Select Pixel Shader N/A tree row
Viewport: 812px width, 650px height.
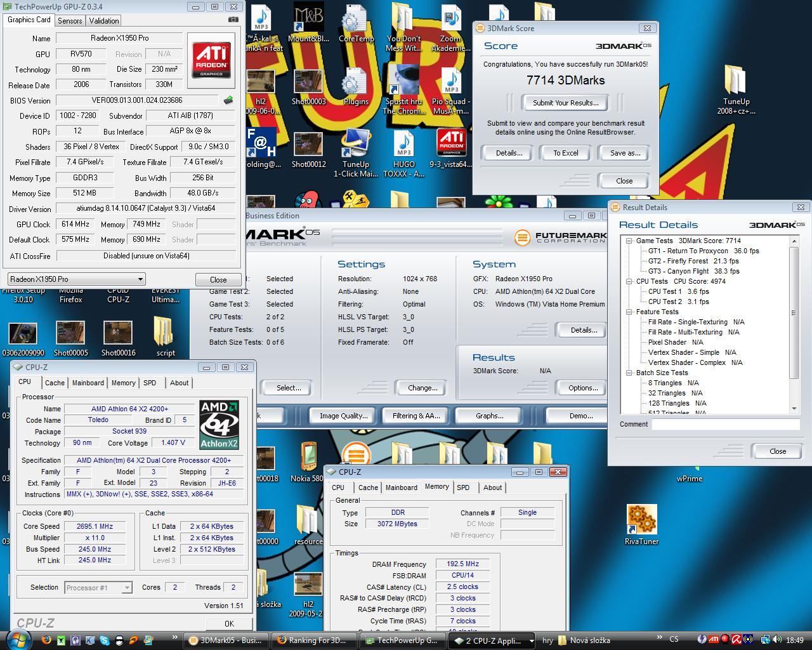676,342
